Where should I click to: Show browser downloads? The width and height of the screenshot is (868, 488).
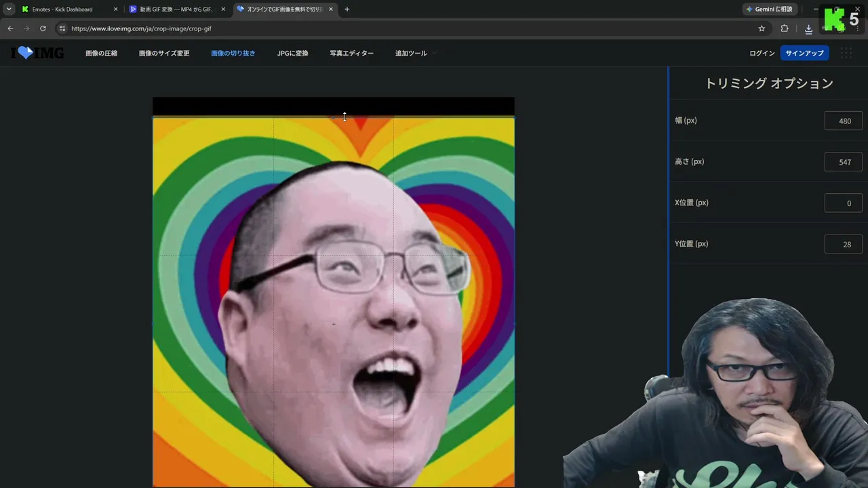tap(808, 28)
